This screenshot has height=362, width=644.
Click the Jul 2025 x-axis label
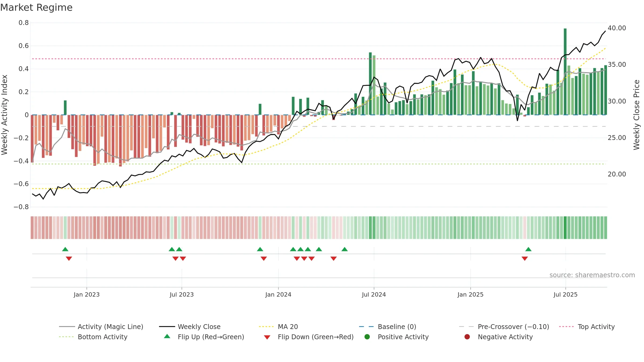[x=565, y=294]
